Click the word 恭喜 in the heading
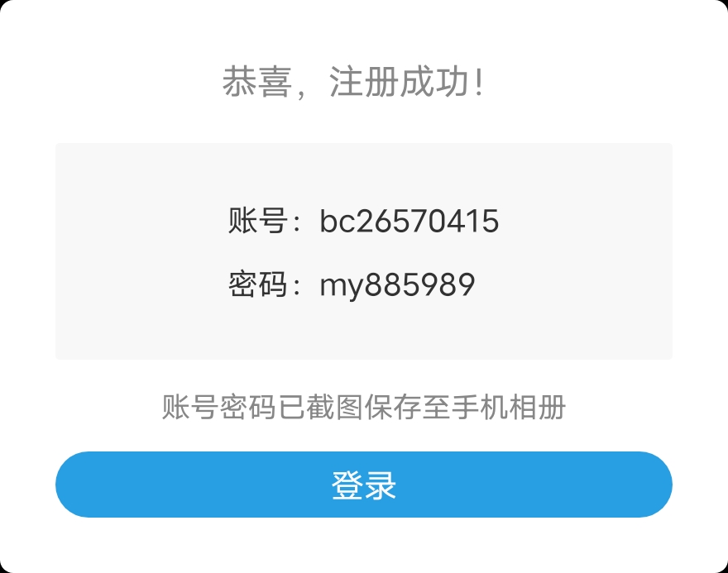 256,82
